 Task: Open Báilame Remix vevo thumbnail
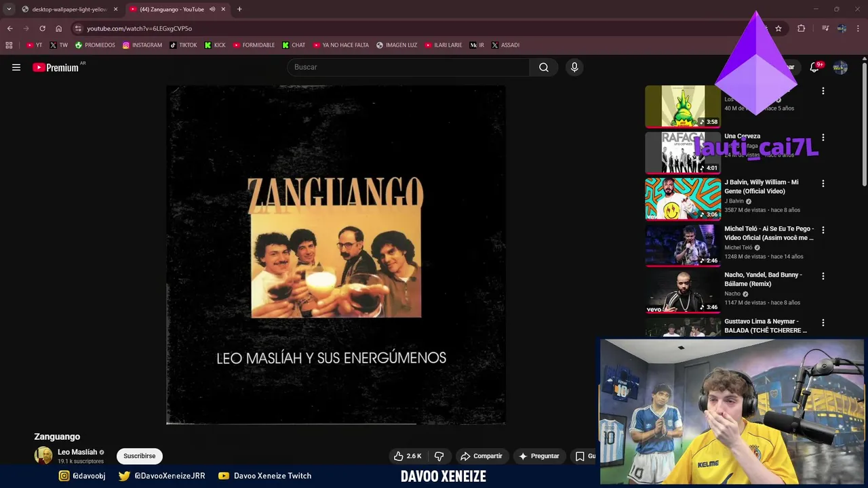[683, 292]
